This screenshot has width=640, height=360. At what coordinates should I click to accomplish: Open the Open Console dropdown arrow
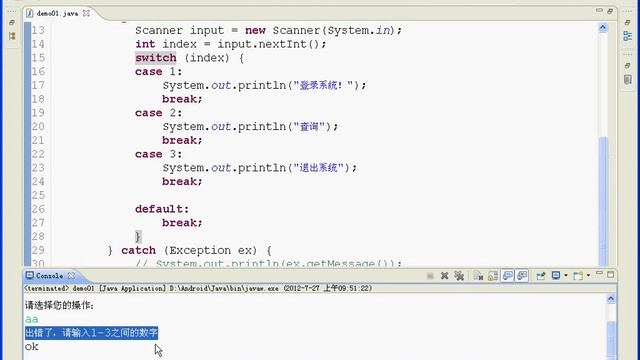(588, 276)
